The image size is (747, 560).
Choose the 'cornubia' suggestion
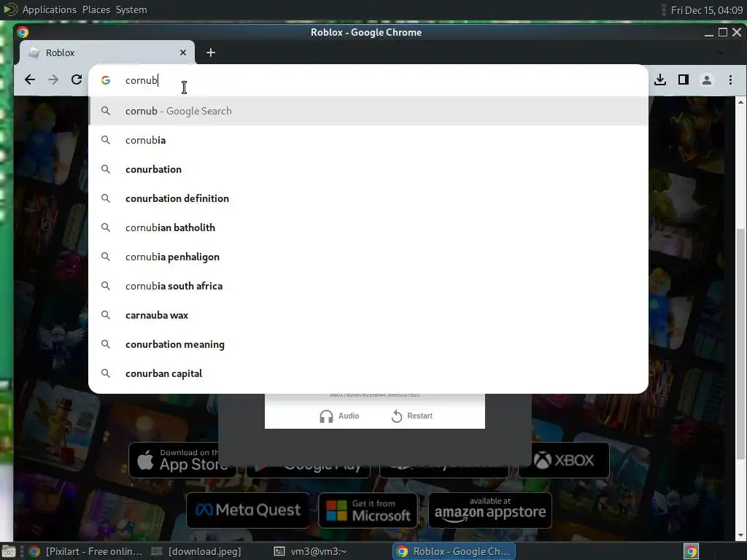click(x=368, y=140)
